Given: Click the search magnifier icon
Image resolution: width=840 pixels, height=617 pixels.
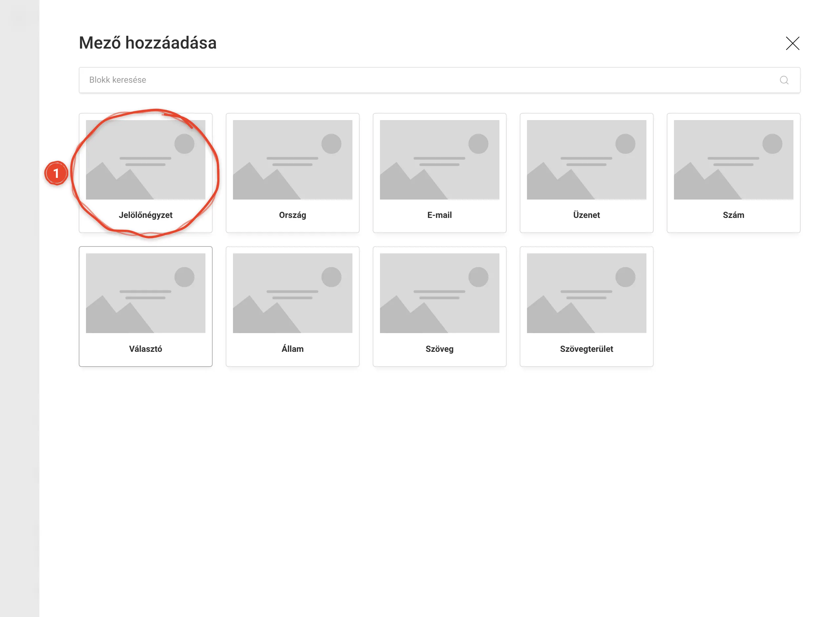Looking at the screenshot, I should click(784, 80).
